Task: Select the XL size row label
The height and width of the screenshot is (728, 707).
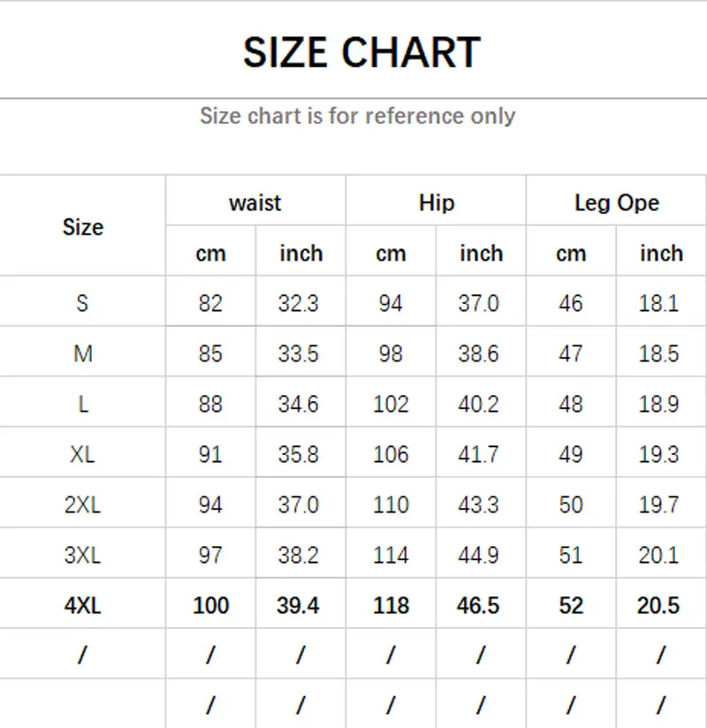Action: pos(82,454)
